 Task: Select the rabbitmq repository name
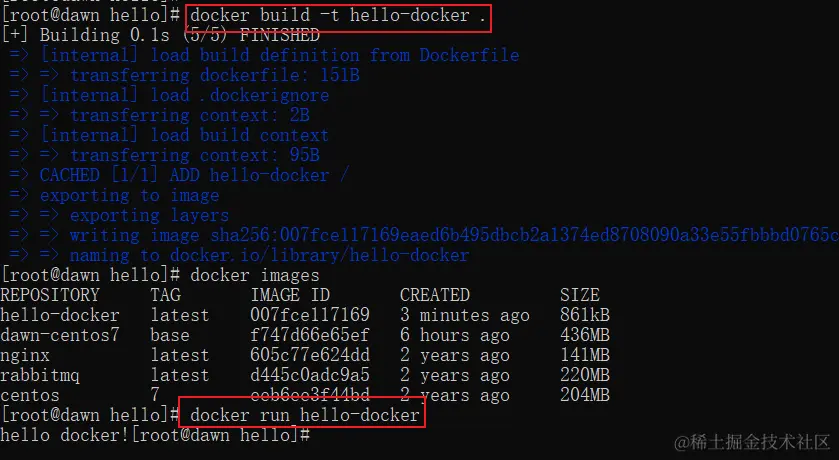40,375
